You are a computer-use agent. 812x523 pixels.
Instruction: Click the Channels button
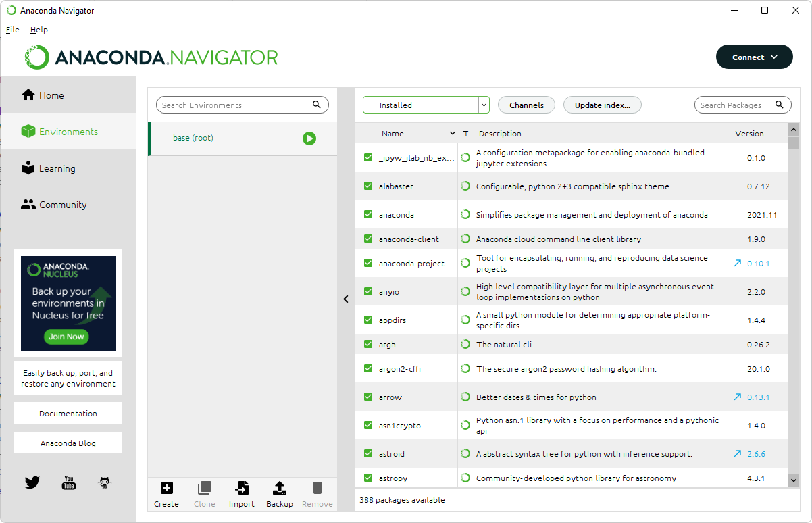tap(526, 105)
